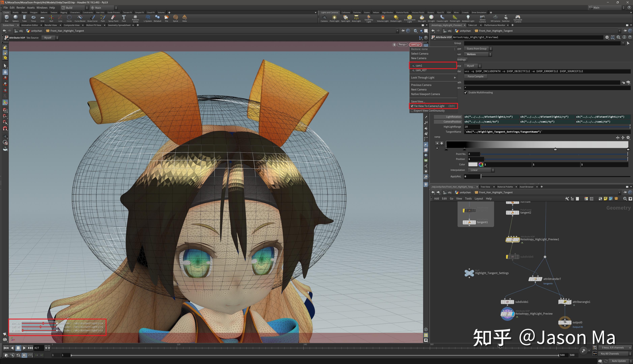Select the Spray Paint tool
This screenshot has width=633, height=364.
pos(113,18)
